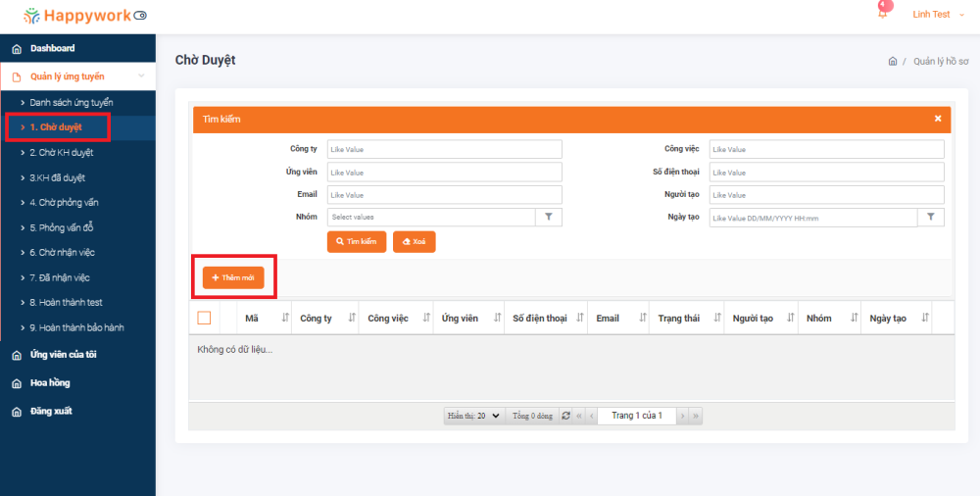
Task: Click the filter icon beside Nhóm field
Action: [549, 217]
